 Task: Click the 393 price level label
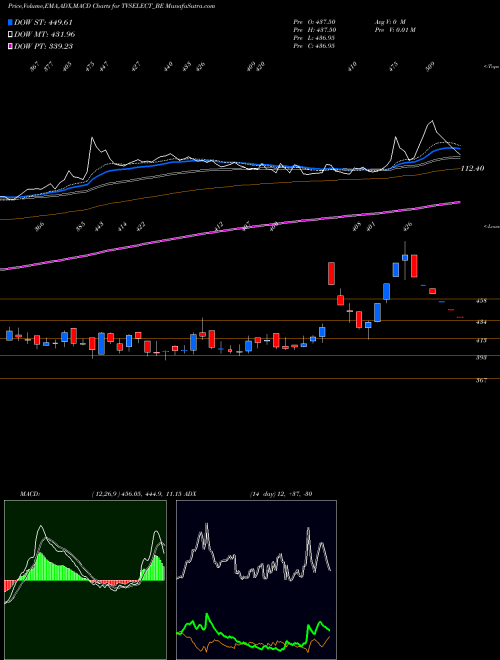click(481, 358)
